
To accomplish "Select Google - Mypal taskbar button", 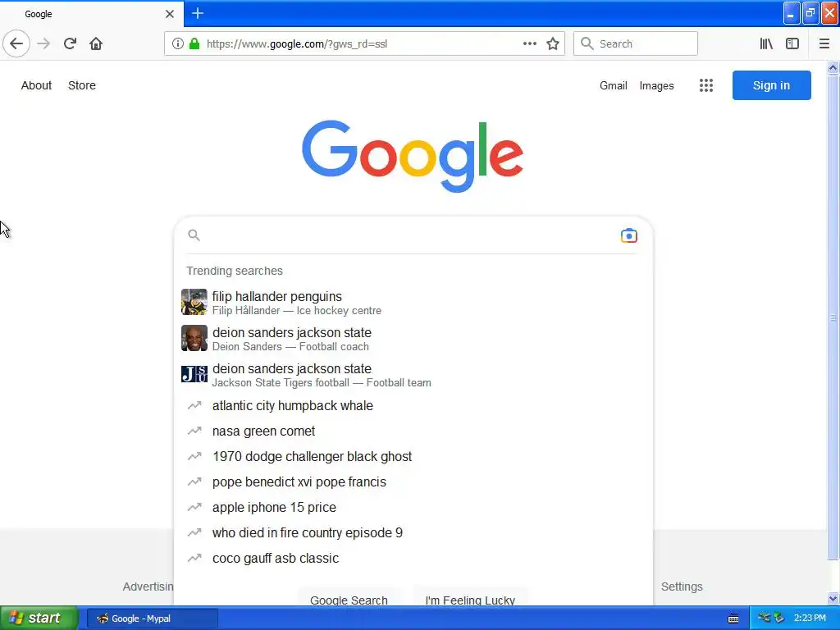I will [x=152, y=619].
